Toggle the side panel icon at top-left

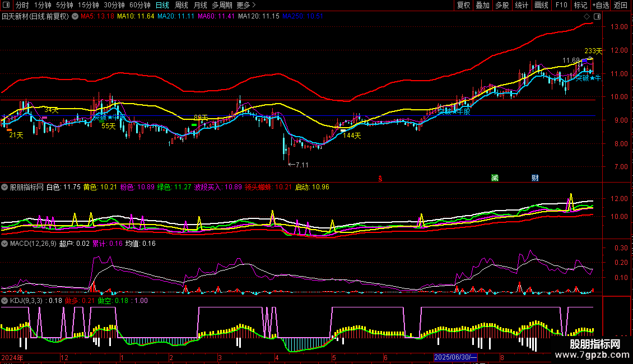coord(6,5)
